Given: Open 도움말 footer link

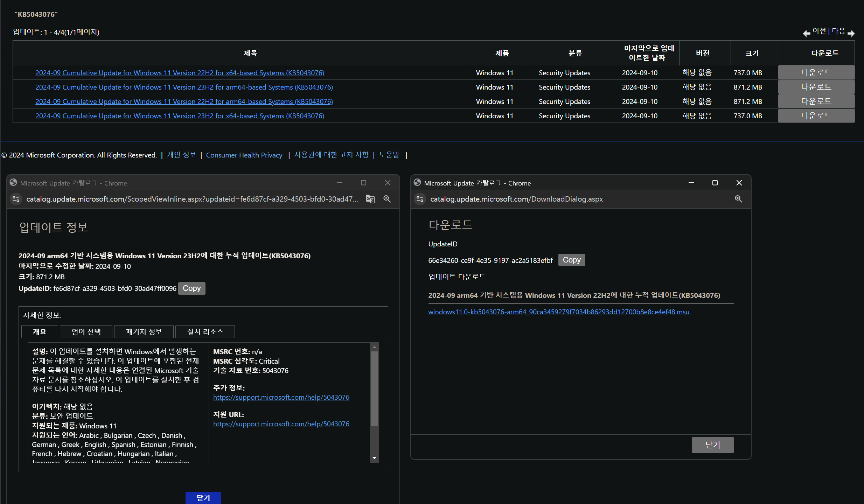Looking at the screenshot, I should pyautogui.click(x=389, y=155).
